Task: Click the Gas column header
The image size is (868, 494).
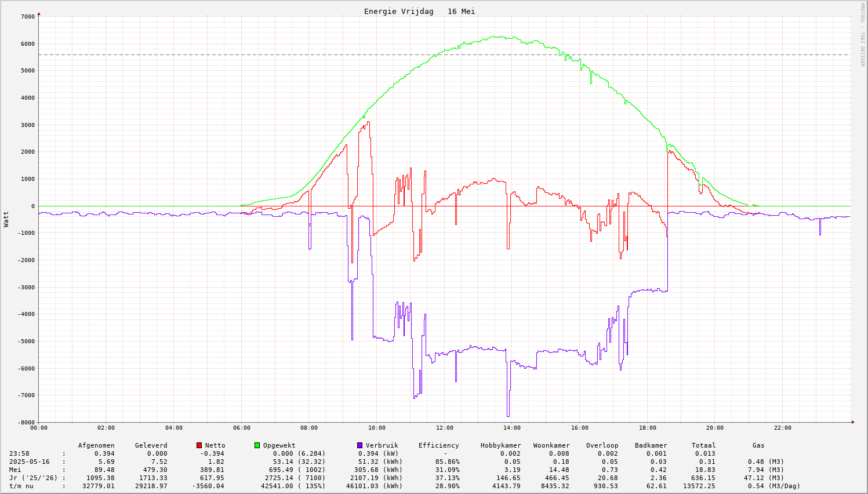Action: (x=758, y=445)
